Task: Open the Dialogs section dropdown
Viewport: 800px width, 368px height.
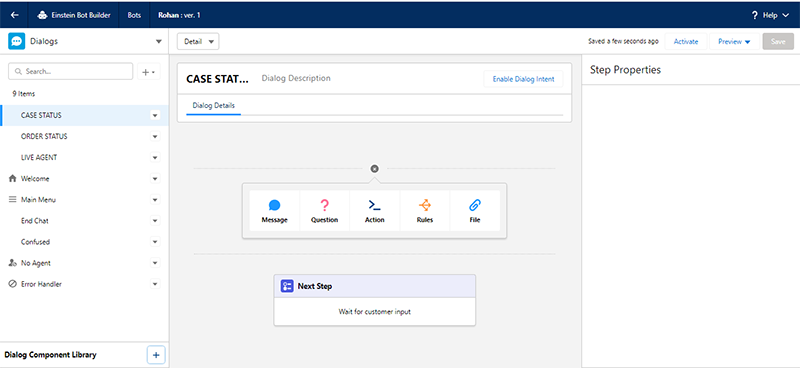Action: click(159, 41)
